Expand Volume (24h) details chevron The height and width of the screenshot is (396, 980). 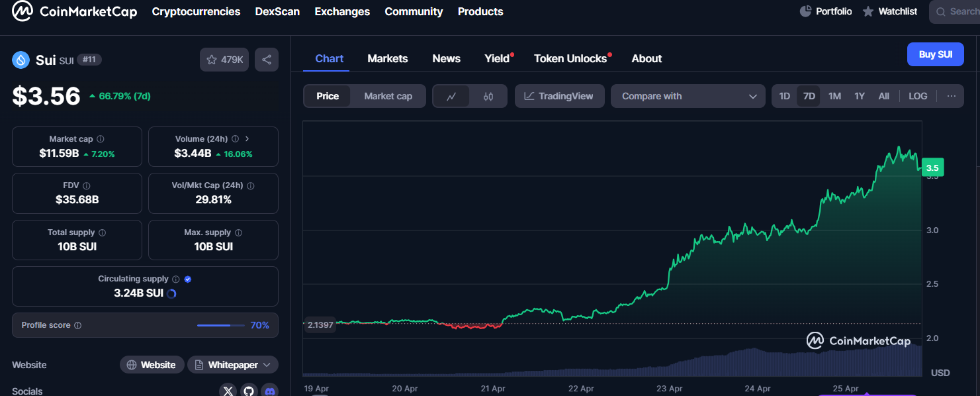247,139
